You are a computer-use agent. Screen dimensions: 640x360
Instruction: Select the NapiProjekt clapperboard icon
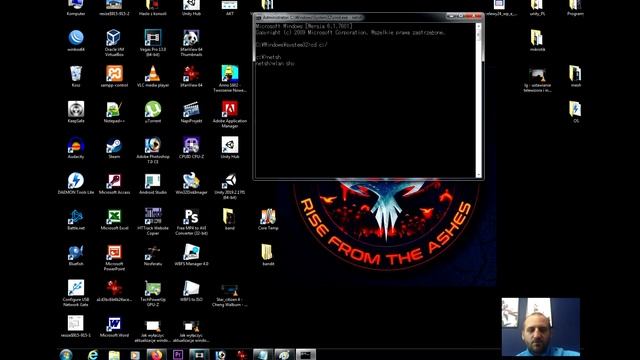pos(191,112)
